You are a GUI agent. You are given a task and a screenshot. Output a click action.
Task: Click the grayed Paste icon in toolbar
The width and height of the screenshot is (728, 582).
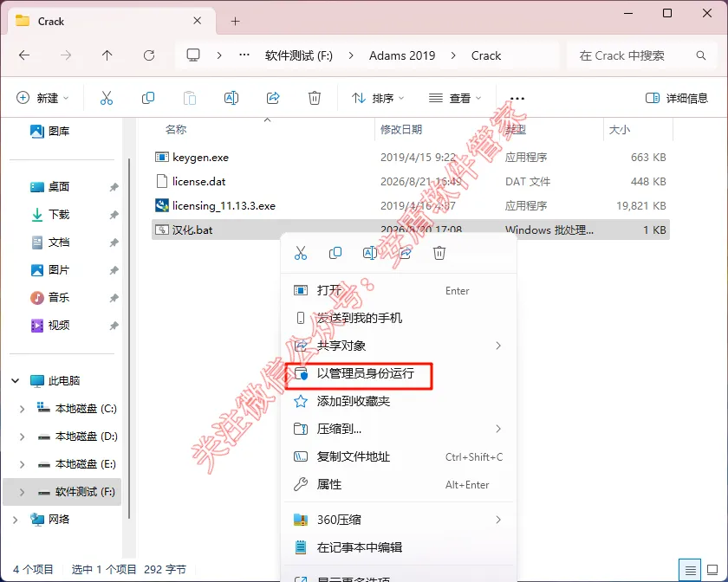coord(190,98)
